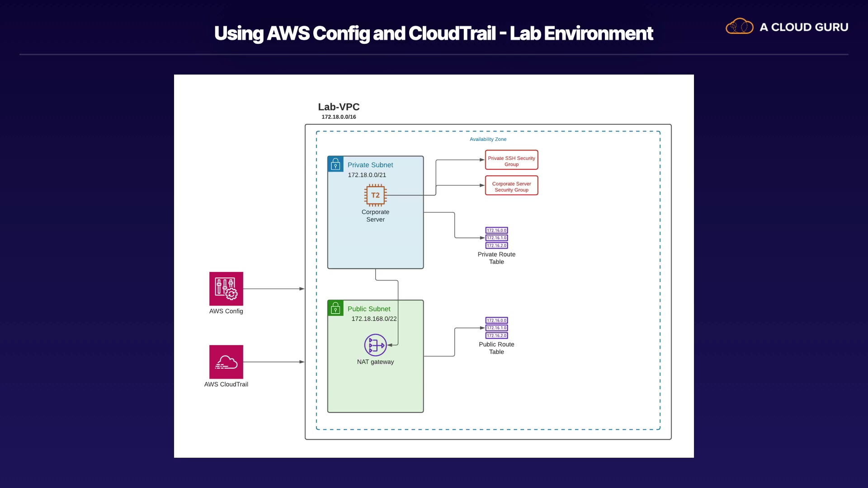Click the 172.18.168.0/22 CIDR text
Image resolution: width=868 pixels, height=488 pixels.
tap(374, 319)
